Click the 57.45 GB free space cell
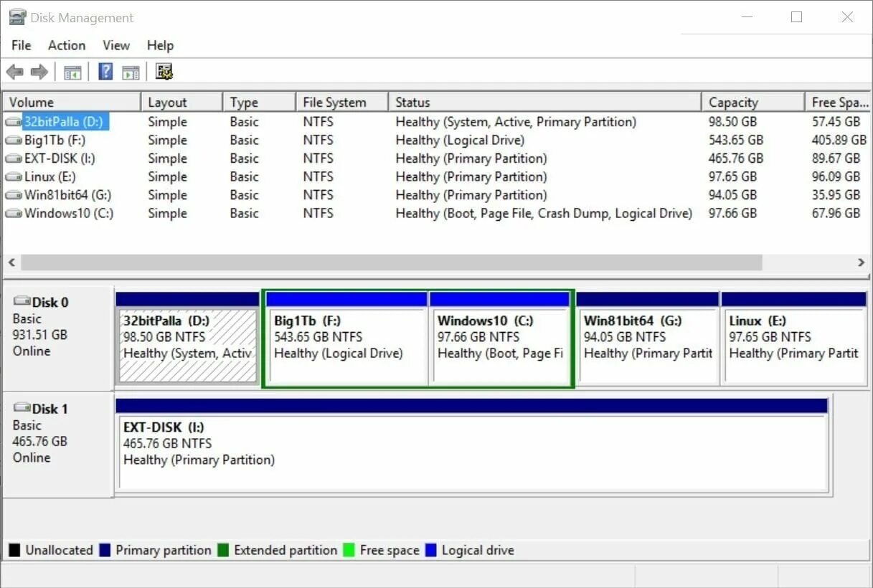Image resolution: width=873 pixels, height=588 pixels. 836,122
